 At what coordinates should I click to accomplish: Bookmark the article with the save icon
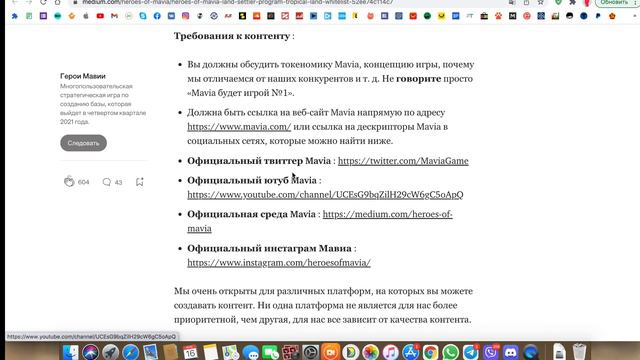point(140,182)
